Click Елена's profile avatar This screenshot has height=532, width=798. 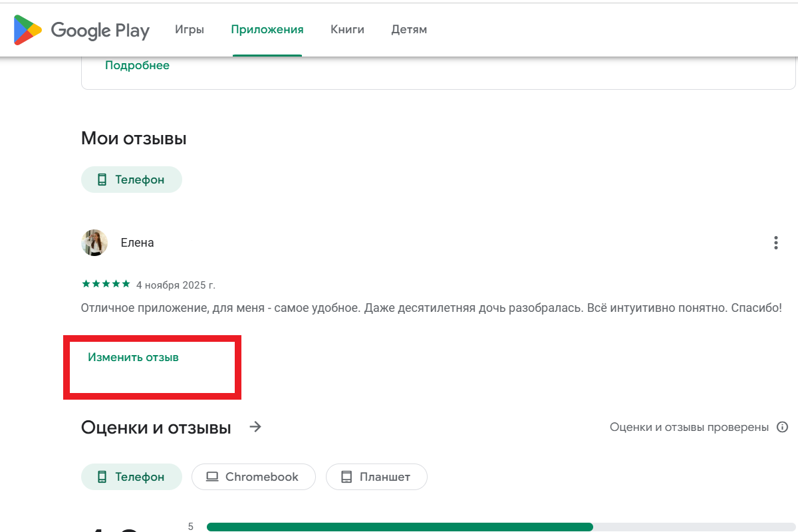coord(94,242)
